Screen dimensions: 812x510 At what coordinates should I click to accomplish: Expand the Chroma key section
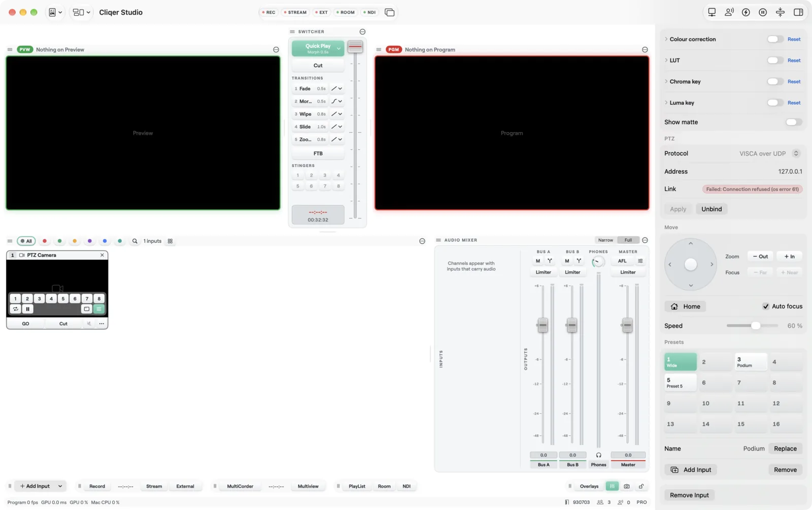[x=666, y=81]
